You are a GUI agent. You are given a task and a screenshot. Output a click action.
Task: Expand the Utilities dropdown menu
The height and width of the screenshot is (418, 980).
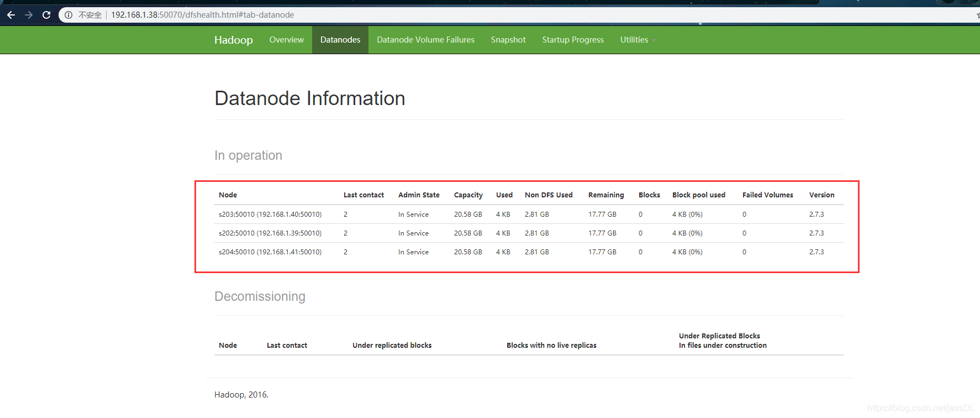[637, 40]
